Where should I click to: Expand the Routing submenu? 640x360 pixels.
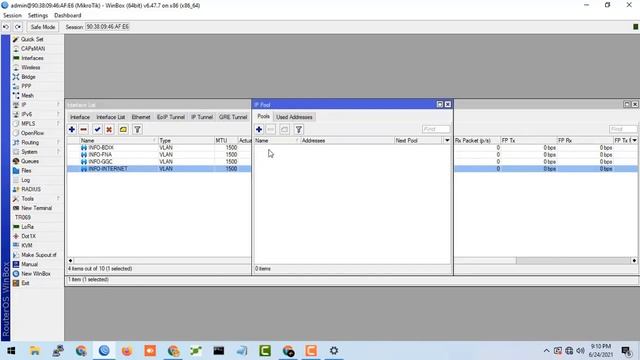[30, 142]
